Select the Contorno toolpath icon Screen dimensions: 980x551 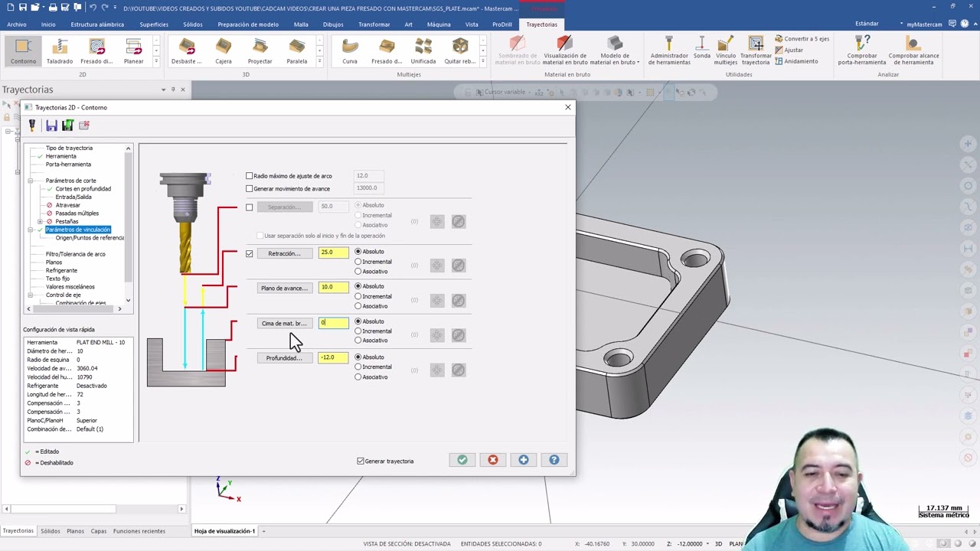click(x=23, y=51)
